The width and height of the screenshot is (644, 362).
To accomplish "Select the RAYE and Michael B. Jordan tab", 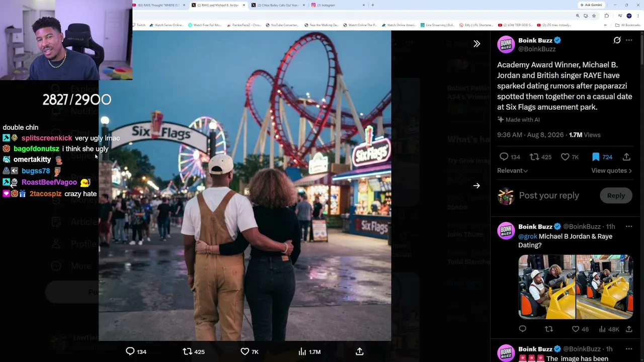I will coord(219,5).
